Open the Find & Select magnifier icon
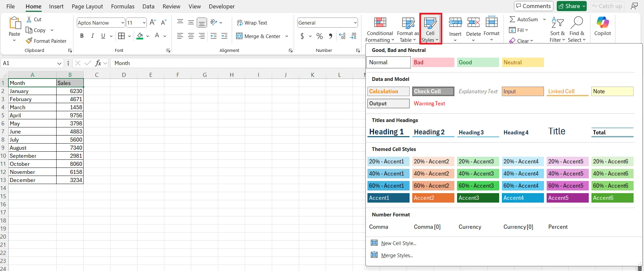The height and width of the screenshot is (271, 644). click(577, 23)
